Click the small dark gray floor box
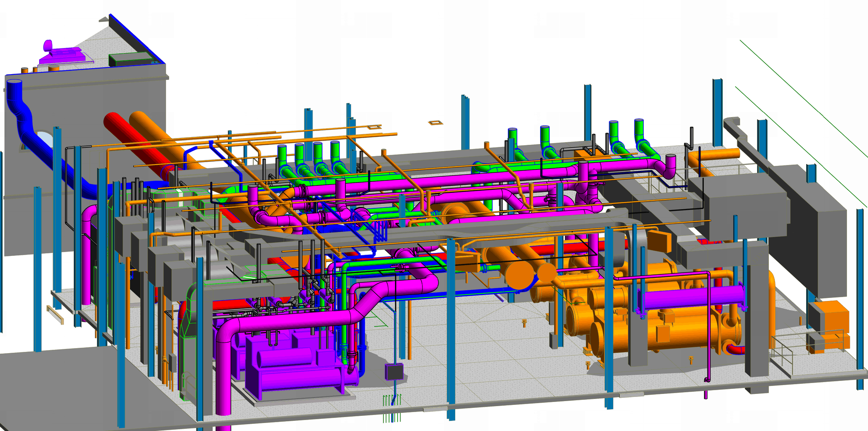 pyautogui.click(x=394, y=372)
